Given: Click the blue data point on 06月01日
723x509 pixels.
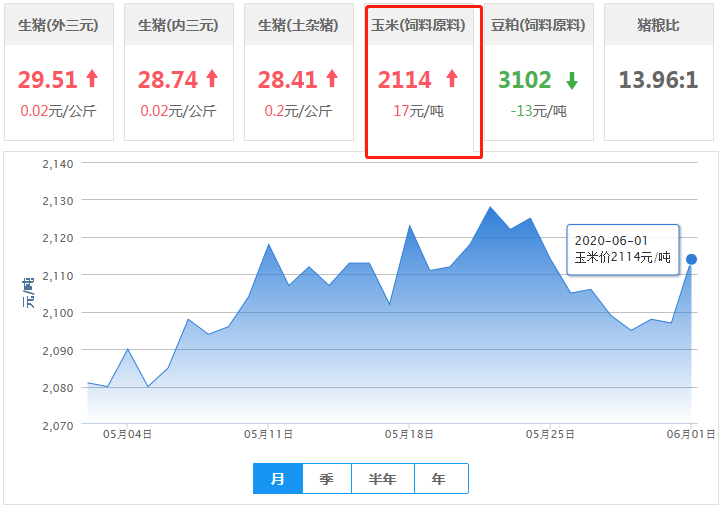Looking at the screenshot, I should [691, 259].
